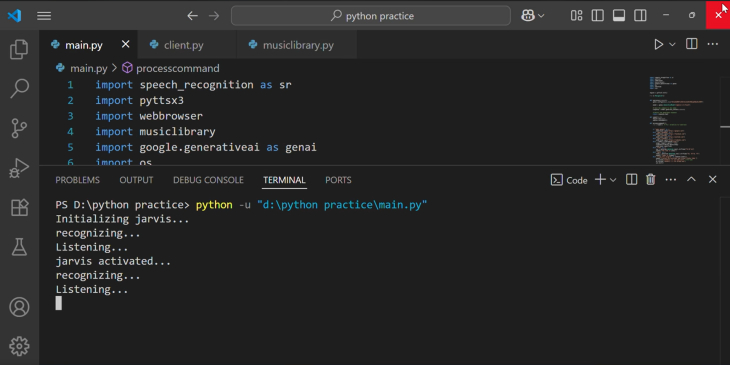Click the 'import pyttsx3' line
730x365 pixels.
140,101
